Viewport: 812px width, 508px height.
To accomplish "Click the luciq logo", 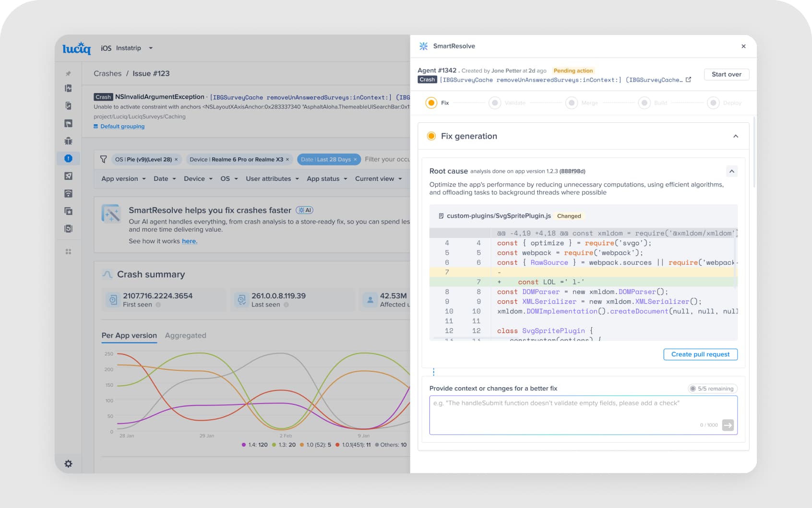I will point(76,48).
